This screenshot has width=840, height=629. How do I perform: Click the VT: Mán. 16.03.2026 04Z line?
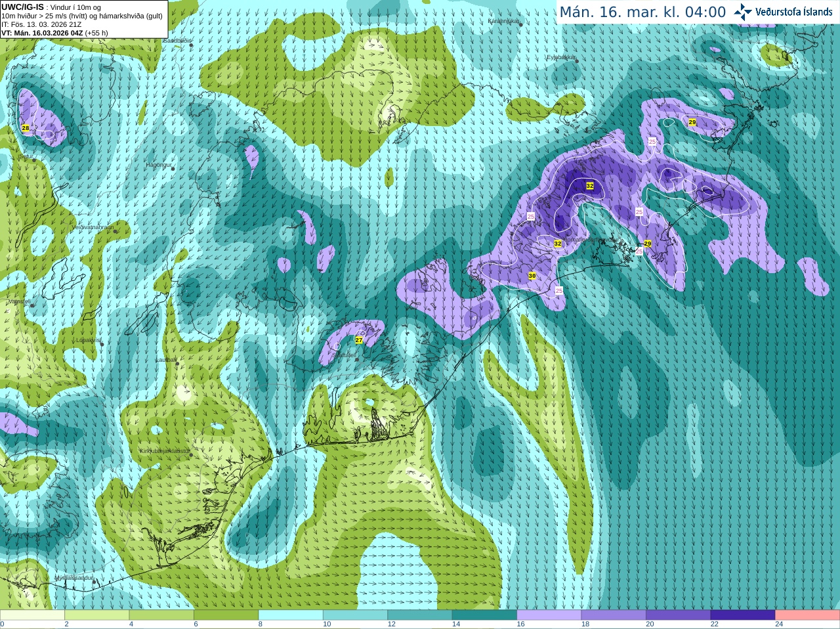(x=54, y=33)
